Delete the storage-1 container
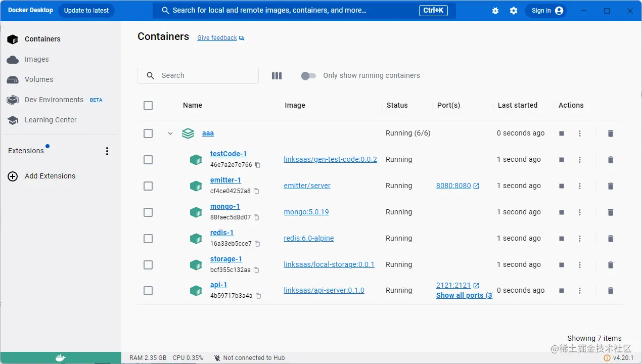 pos(610,265)
